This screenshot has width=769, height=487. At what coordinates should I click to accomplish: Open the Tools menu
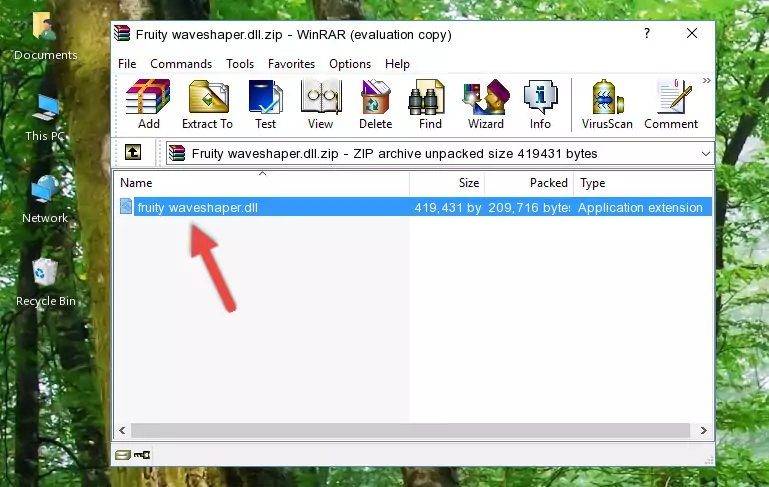tap(240, 64)
